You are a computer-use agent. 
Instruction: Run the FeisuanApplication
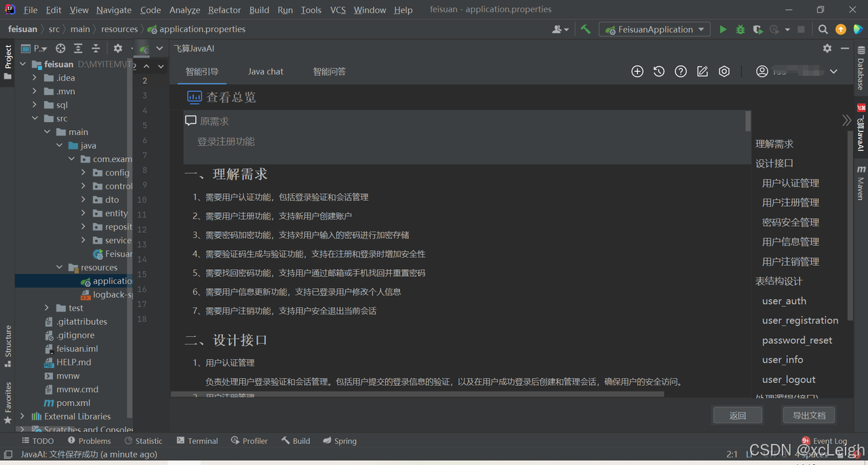coord(723,30)
